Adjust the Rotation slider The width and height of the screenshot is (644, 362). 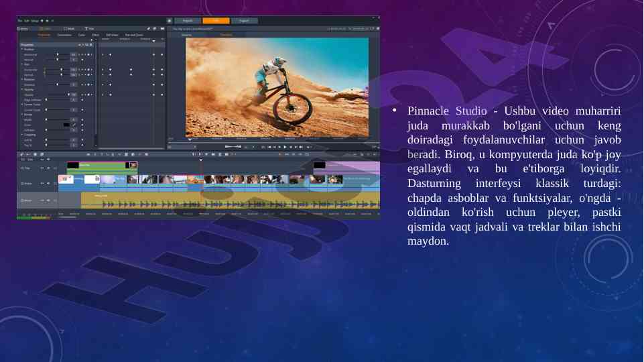(57, 84)
